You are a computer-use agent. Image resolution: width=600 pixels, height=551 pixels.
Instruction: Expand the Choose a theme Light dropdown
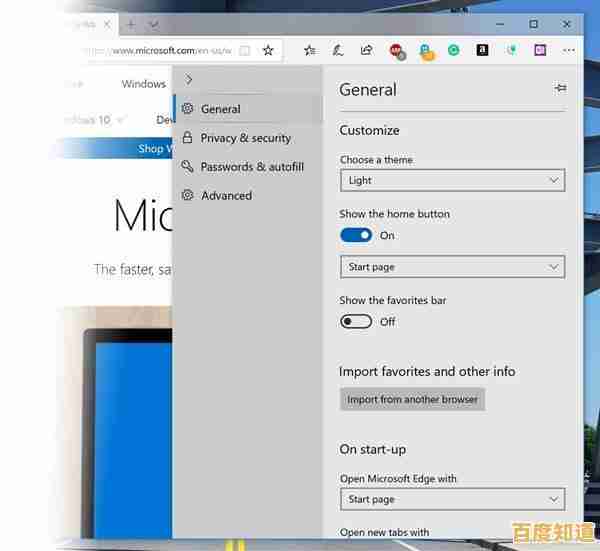coord(452,180)
